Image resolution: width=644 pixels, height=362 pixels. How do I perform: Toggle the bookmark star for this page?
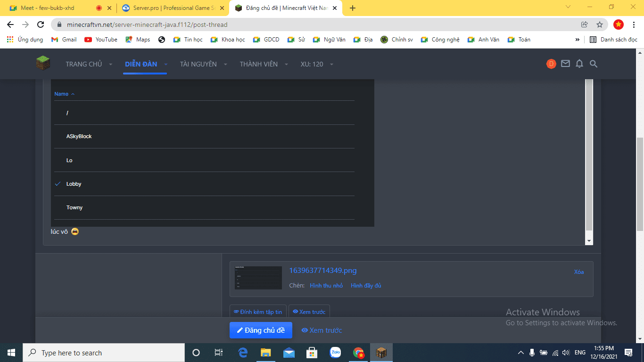(600, 25)
